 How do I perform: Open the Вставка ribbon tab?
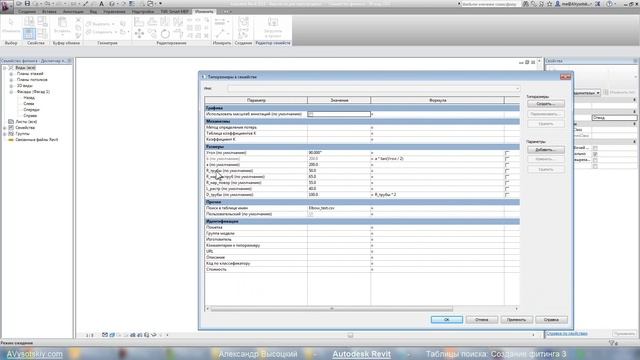[x=49, y=12]
